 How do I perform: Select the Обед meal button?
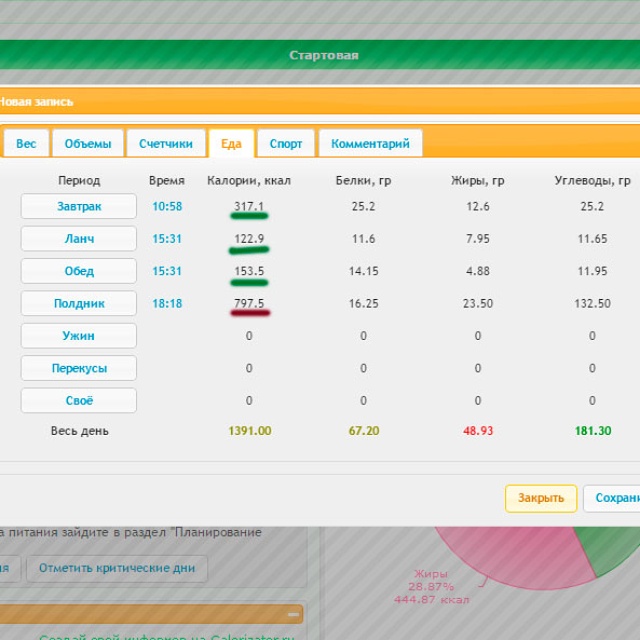[x=79, y=271]
